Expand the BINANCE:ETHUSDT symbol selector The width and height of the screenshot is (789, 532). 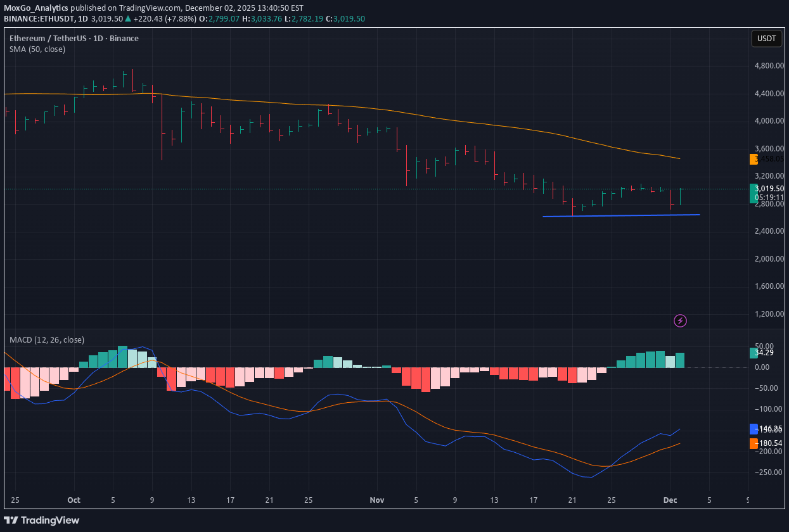(39, 19)
